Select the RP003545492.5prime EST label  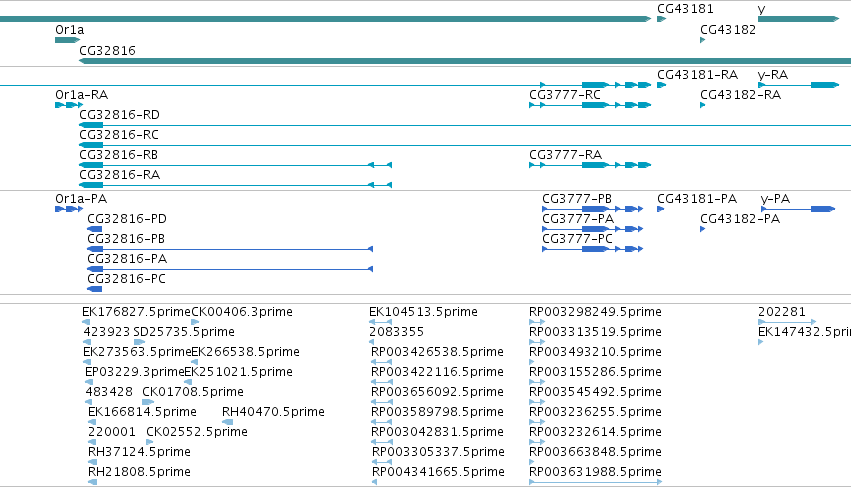click(595, 392)
